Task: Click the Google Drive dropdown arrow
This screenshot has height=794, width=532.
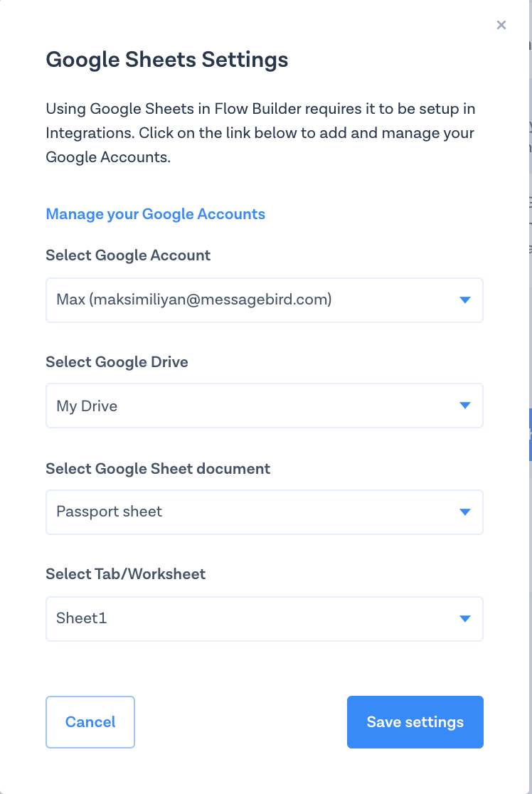Action: [x=465, y=406]
